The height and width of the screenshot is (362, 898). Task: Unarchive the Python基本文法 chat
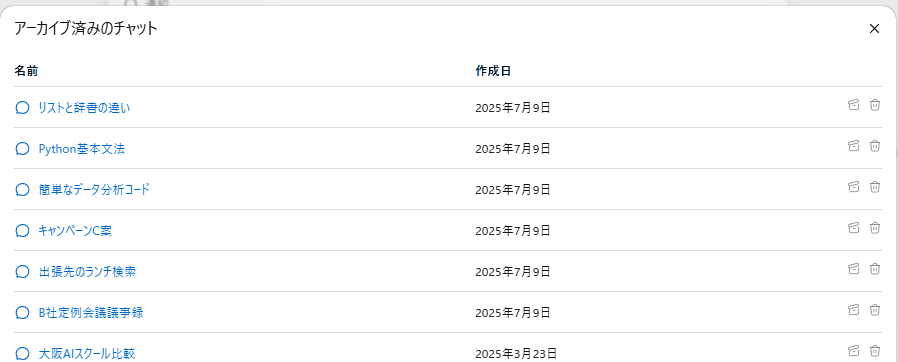pos(853,145)
